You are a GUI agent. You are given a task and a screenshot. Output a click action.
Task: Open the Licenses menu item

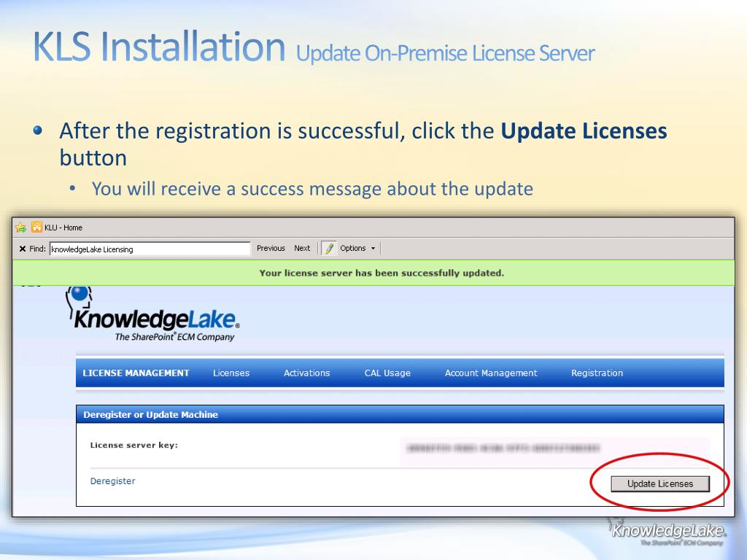(231, 373)
